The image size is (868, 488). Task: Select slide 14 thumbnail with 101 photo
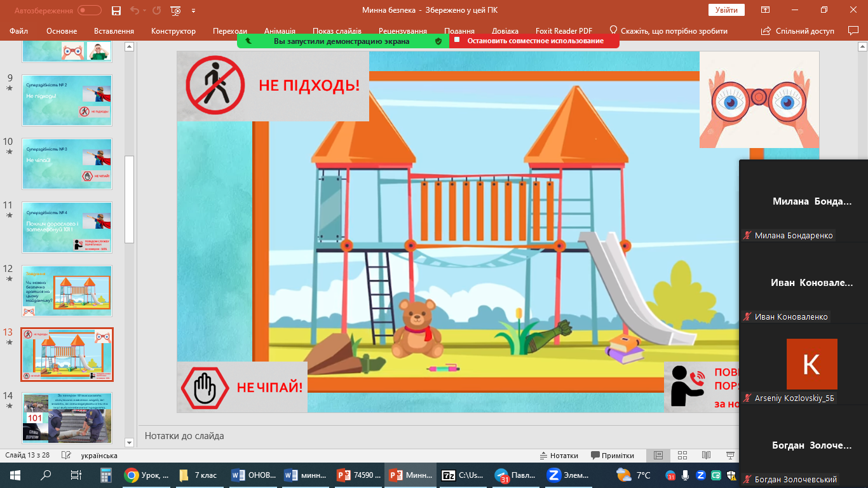tap(67, 417)
